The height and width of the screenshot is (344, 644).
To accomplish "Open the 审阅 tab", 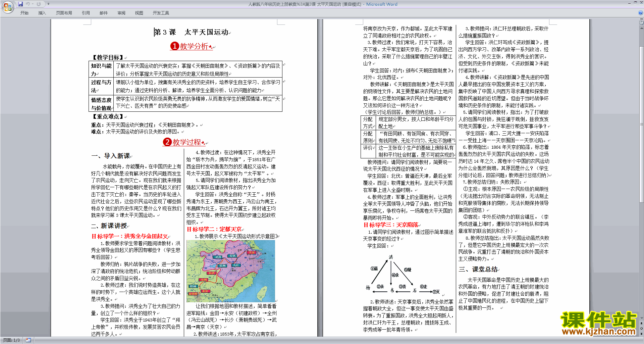I will coord(121,13).
